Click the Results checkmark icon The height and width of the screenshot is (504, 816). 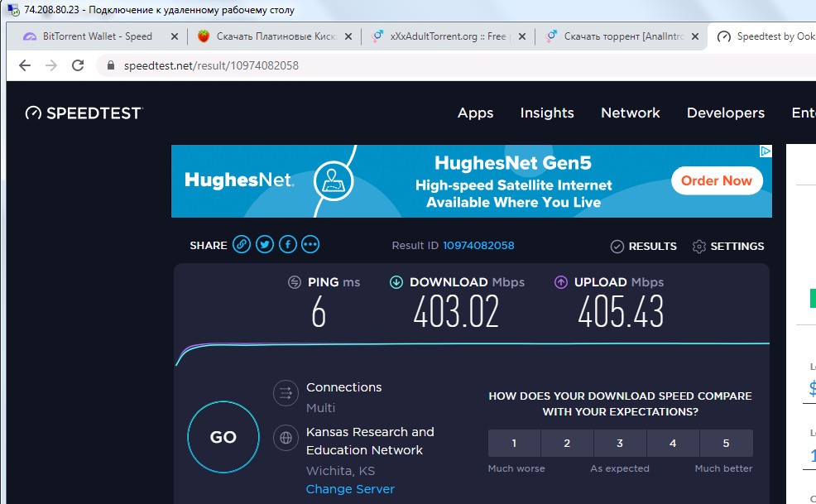[x=617, y=247]
